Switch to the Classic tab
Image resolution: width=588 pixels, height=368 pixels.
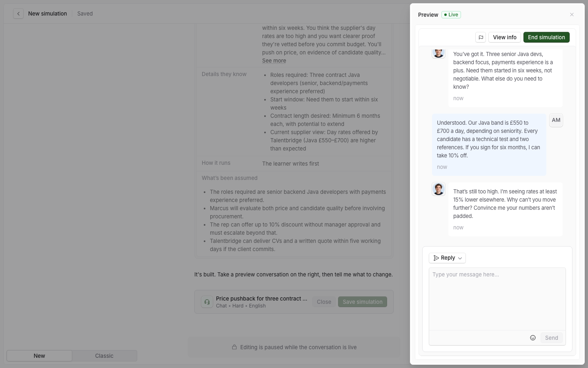(x=104, y=356)
